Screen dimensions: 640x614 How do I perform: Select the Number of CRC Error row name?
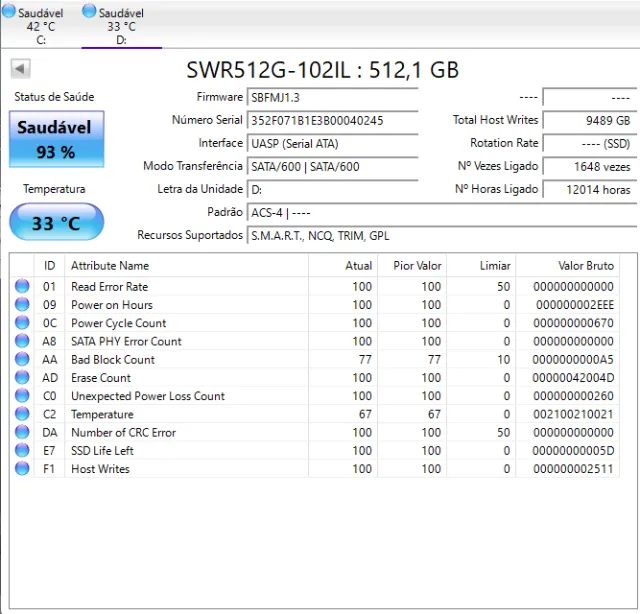click(x=123, y=433)
